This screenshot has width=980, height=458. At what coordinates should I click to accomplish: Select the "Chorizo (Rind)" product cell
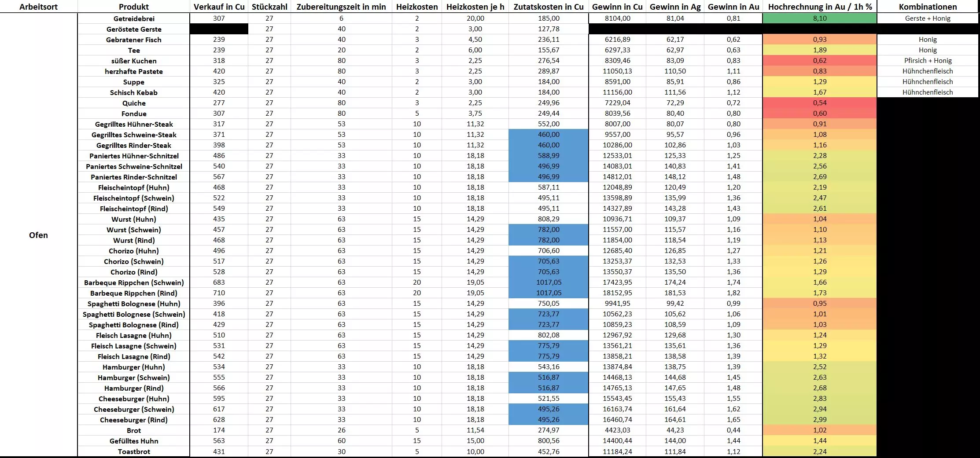tap(134, 272)
